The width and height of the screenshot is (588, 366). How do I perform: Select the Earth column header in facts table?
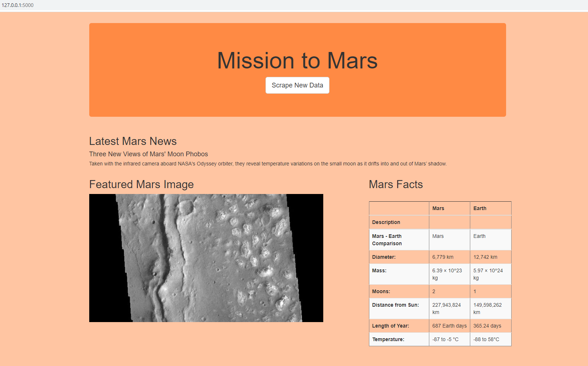(479, 208)
